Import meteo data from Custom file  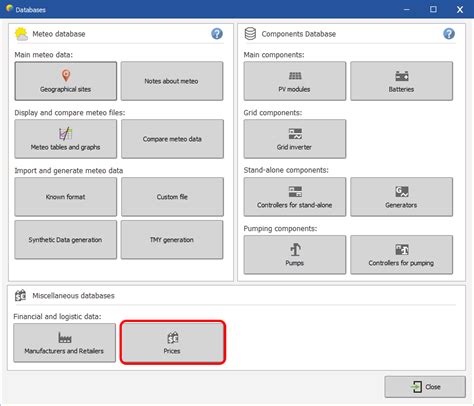point(172,197)
